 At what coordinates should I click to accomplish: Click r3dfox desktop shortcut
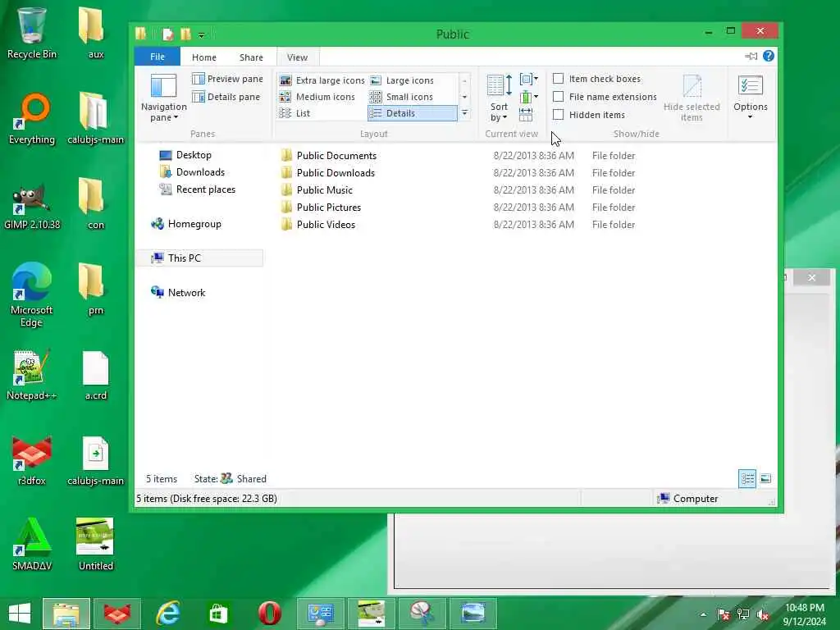tap(32, 461)
